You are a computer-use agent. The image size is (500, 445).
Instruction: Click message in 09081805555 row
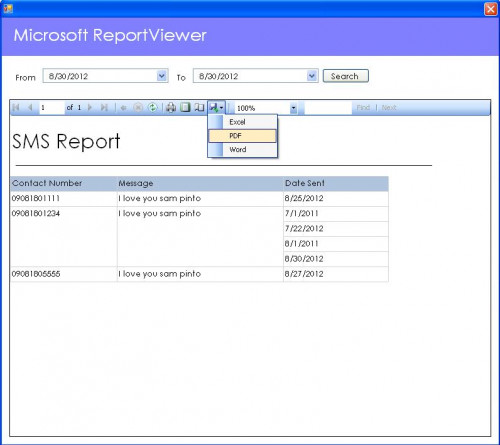pos(200,274)
